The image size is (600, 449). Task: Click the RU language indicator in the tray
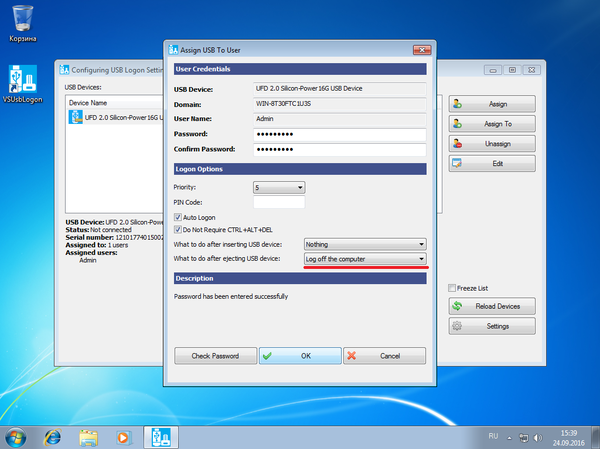(493, 437)
